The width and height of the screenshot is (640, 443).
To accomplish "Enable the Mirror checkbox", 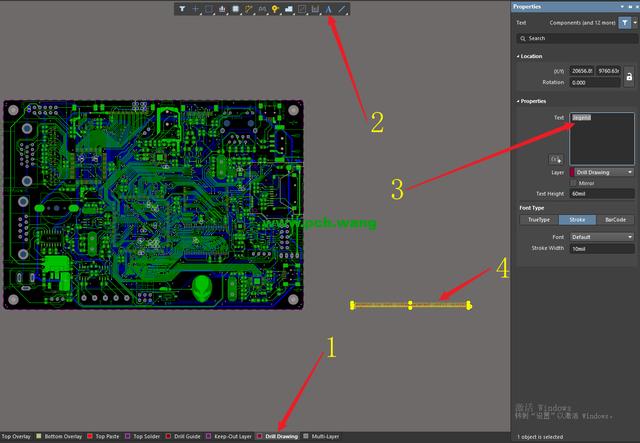I will [573, 183].
